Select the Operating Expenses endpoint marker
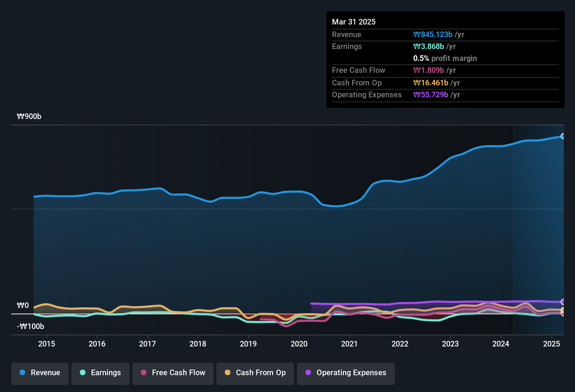This screenshot has width=575, height=392. tap(563, 301)
